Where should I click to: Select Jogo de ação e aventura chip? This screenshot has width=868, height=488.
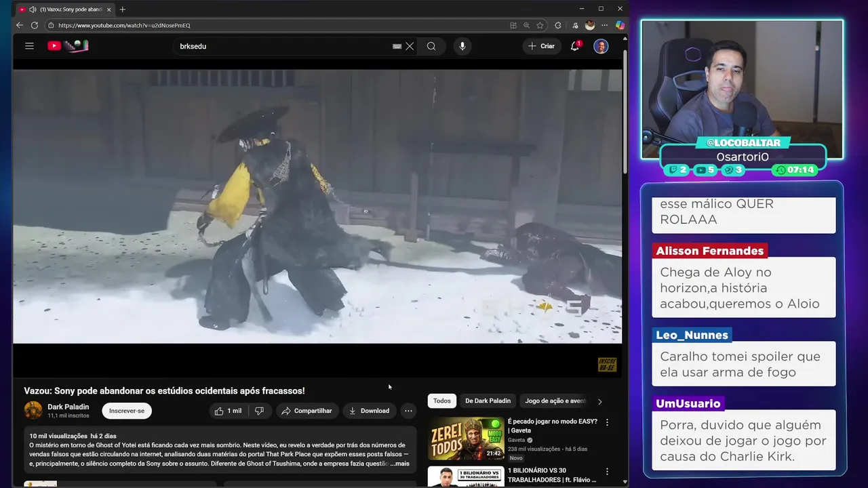click(x=555, y=401)
